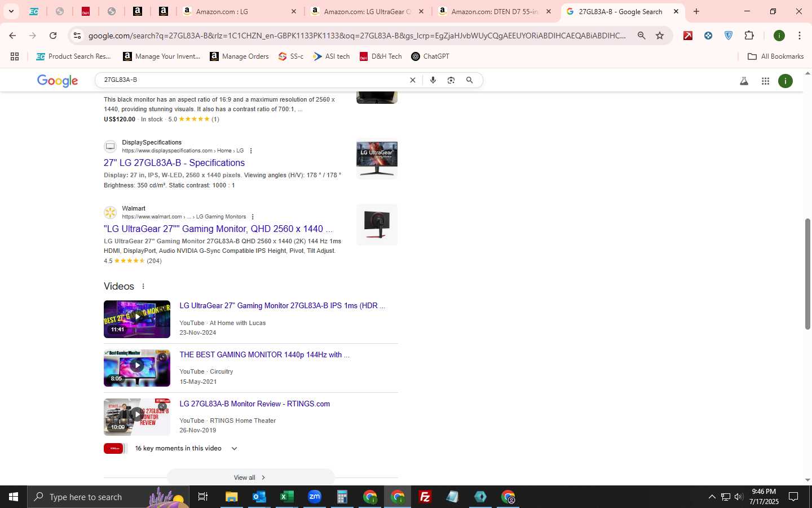Open the bookmarks bar apps grid icon
Viewport: 812px width, 508px height.
(x=15, y=56)
